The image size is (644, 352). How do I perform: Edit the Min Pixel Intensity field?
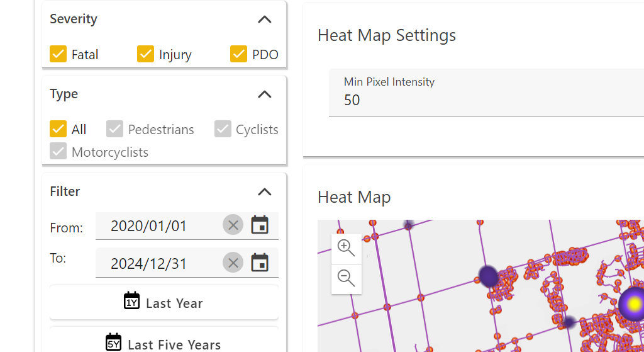pos(484,99)
